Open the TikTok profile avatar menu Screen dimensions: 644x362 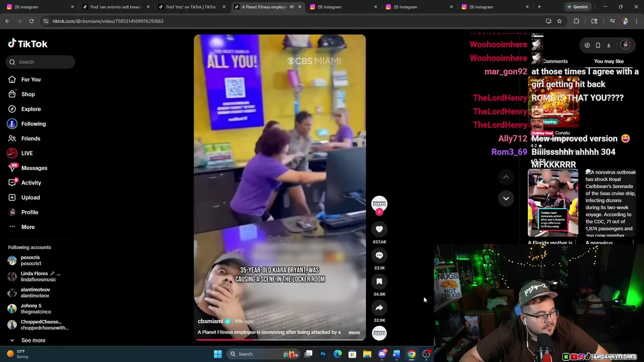(x=625, y=45)
